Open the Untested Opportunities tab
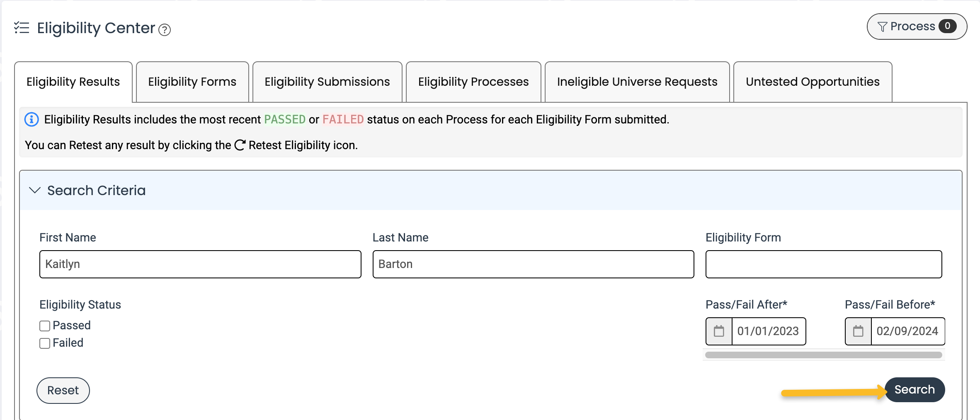Image resolution: width=980 pixels, height=420 pixels. (813, 82)
